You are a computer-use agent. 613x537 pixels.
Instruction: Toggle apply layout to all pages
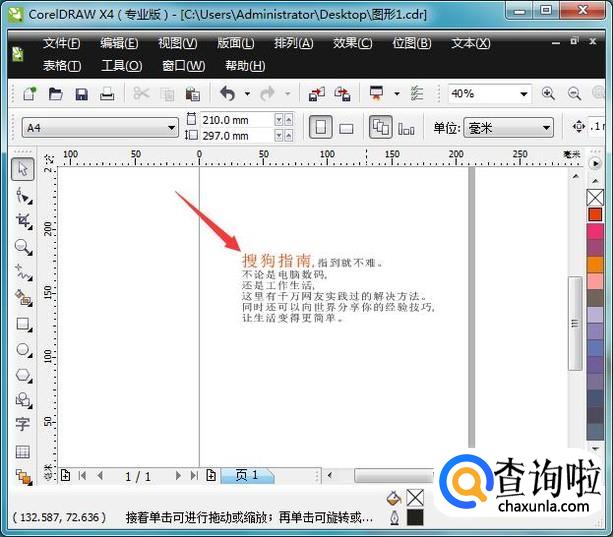click(381, 127)
